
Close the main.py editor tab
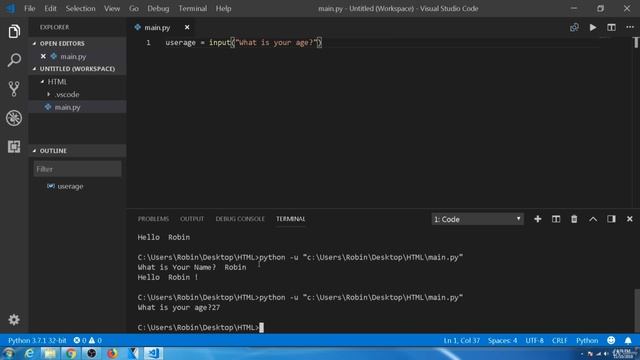187,27
